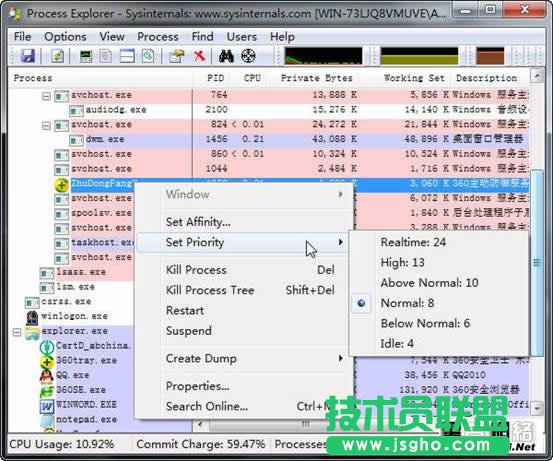Viewport: 553px width, 461px height.
Task: Click the Save toolbar icon
Action: [28, 56]
